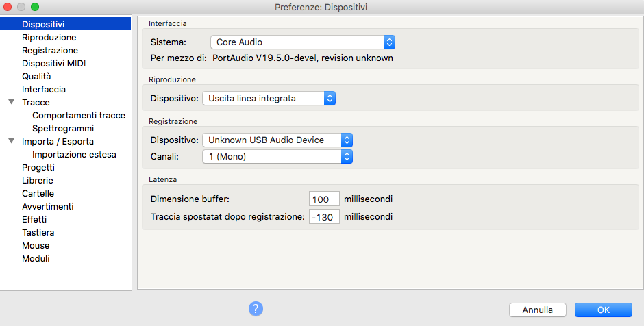Select Avvertimenti in the sidebar
Image resolution: width=644 pixels, height=326 pixels.
48,206
